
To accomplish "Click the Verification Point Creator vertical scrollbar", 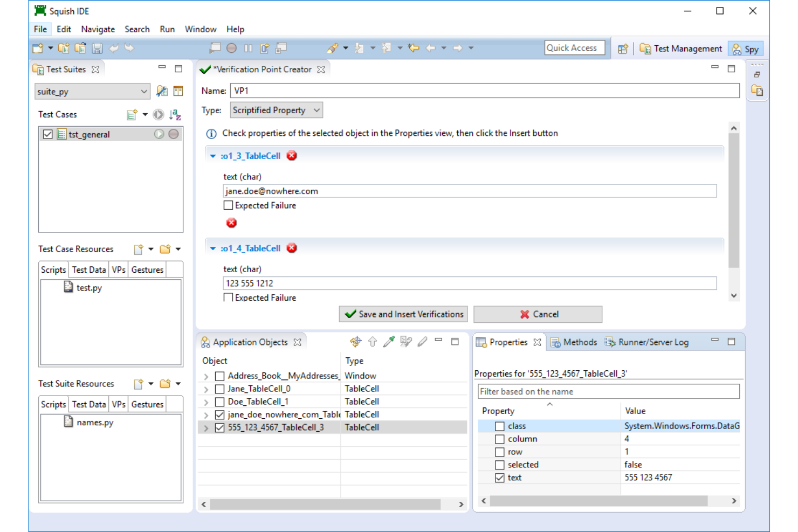I will tap(733, 201).
